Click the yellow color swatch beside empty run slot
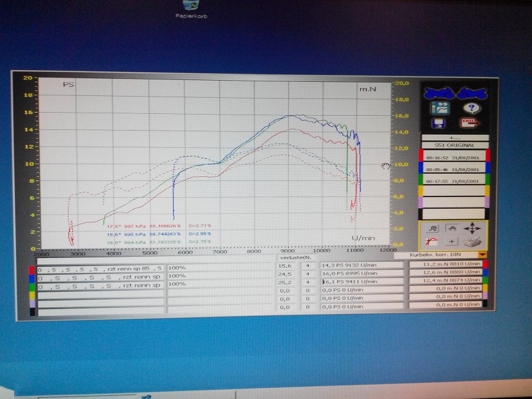 pyautogui.click(x=422, y=191)
